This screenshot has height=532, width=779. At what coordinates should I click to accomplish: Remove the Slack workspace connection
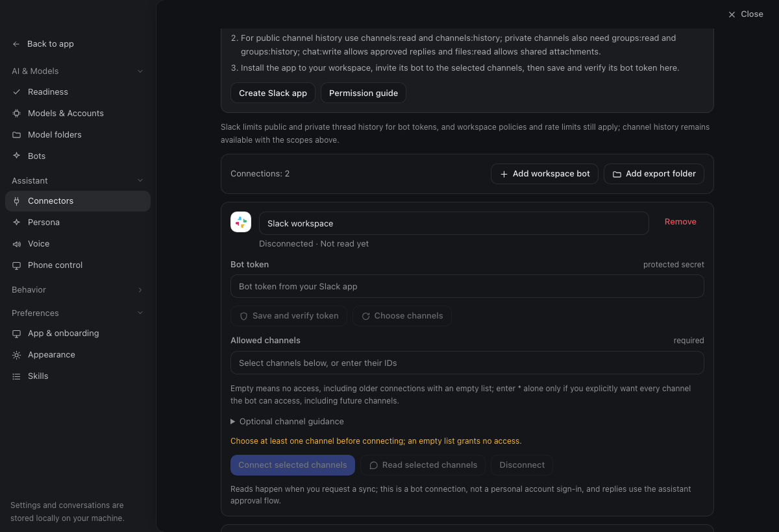pyautogui.click(x=680, y=222)
